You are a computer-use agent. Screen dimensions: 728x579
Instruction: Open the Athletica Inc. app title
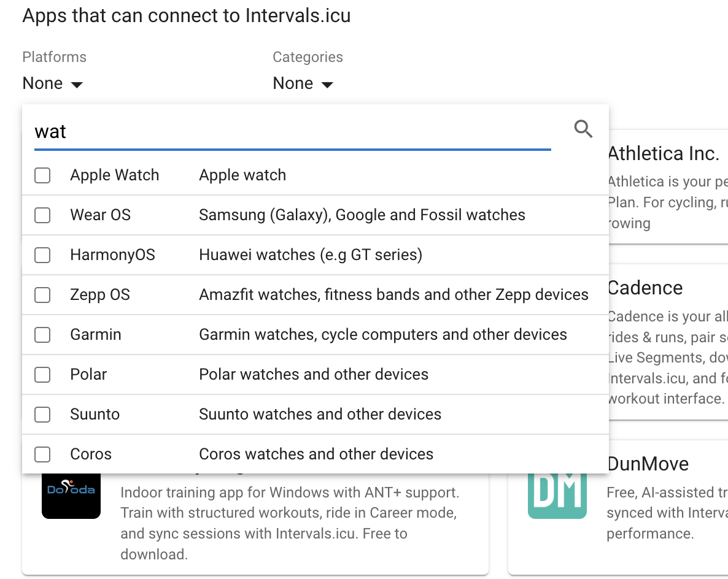pos(663,153)
